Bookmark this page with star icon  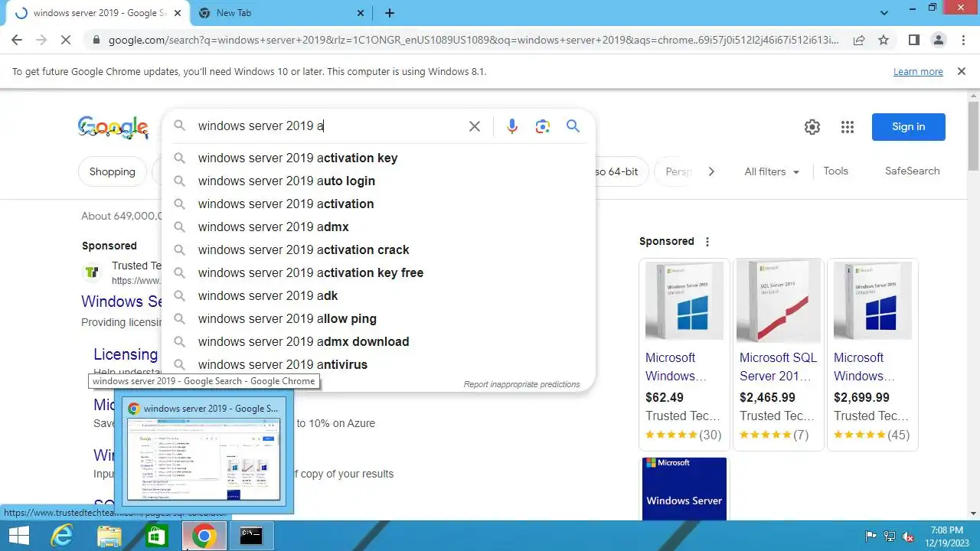coord(884,40)
